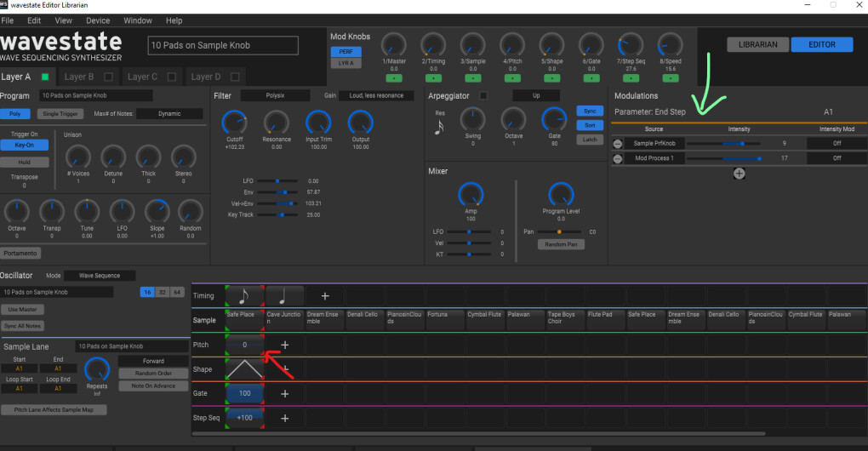The width and height of the screenshot is (868, 451).
Task: Click the EDITOR button
Action: coord(822,45)
